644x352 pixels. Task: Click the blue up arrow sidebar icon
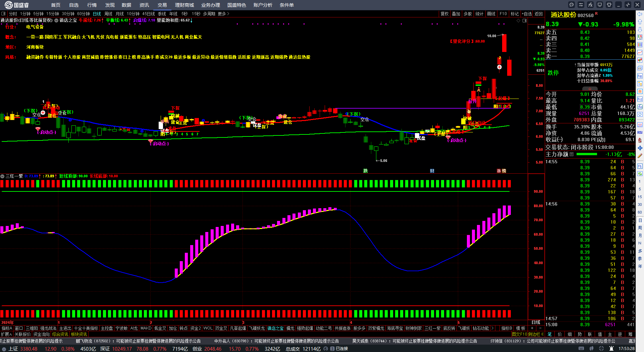click(640, 21)
